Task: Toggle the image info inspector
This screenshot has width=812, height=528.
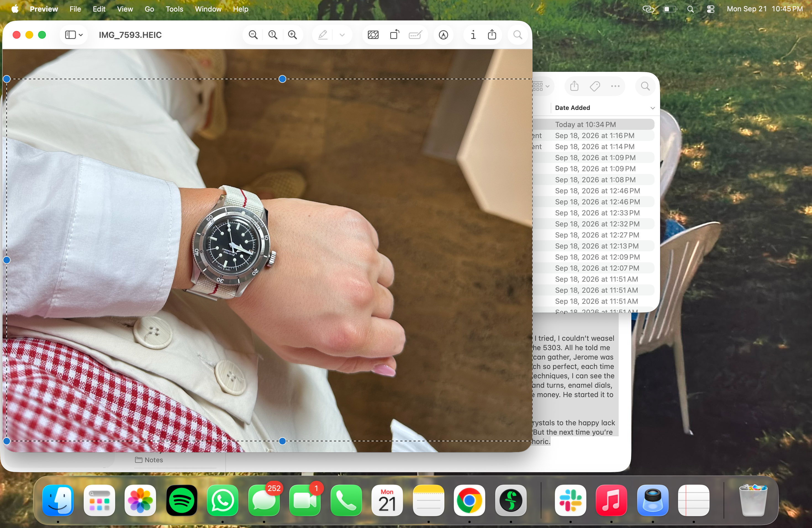Action: pos(473,35)
